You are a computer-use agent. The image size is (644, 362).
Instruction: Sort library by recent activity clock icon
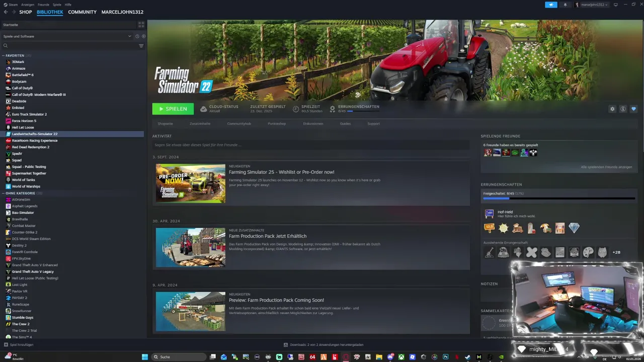click(x=137, y=36)
